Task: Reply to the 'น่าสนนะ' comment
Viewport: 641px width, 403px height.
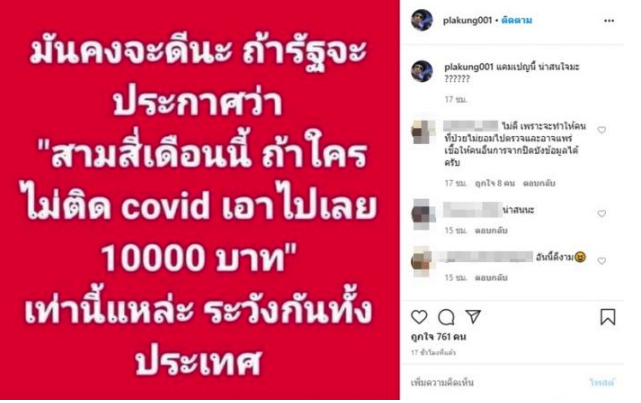Action: 491,231
